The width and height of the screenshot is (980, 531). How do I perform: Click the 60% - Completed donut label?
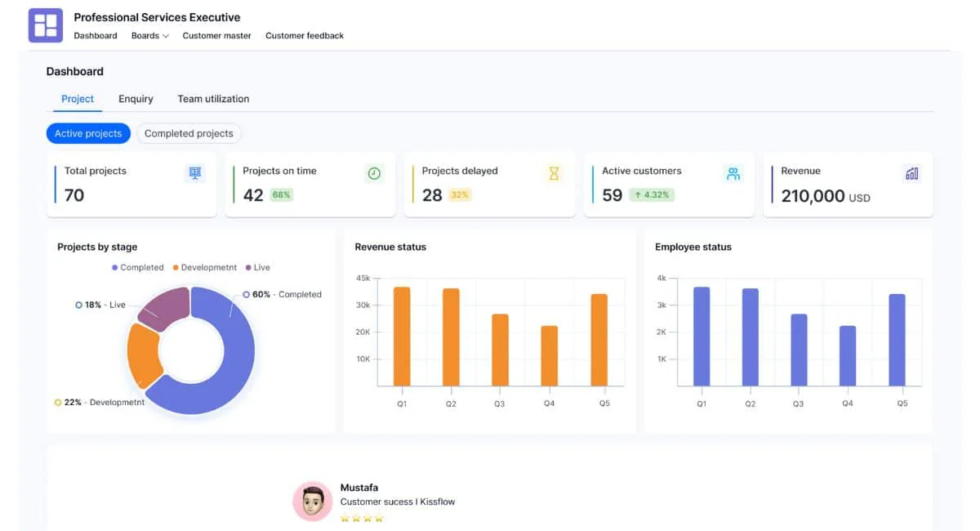[283, 295]
